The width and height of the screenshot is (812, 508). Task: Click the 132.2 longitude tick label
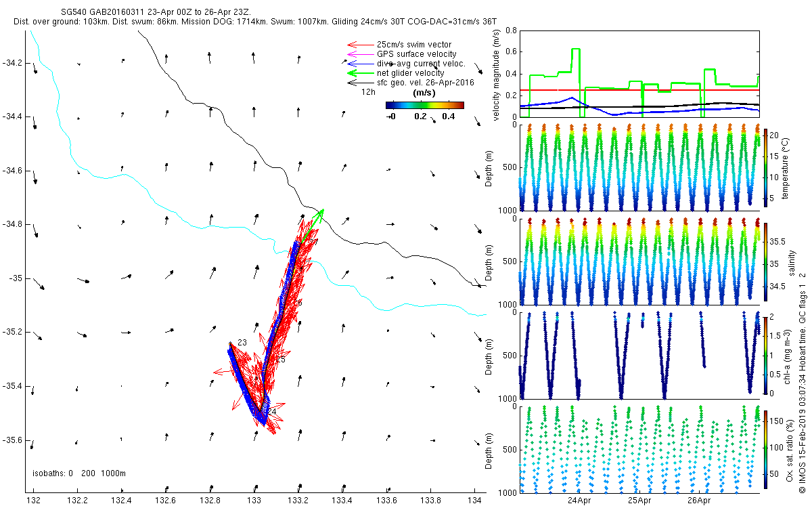coord(77,501)
